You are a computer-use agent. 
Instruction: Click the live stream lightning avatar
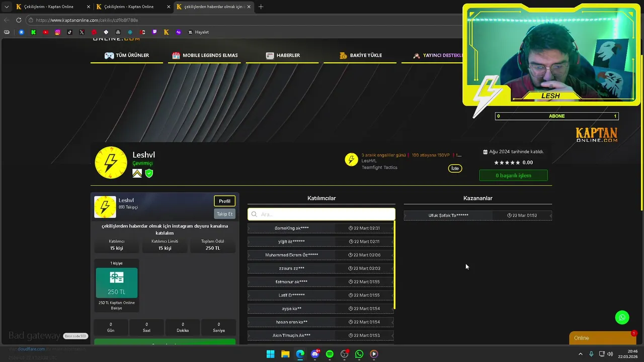(351, 160)
